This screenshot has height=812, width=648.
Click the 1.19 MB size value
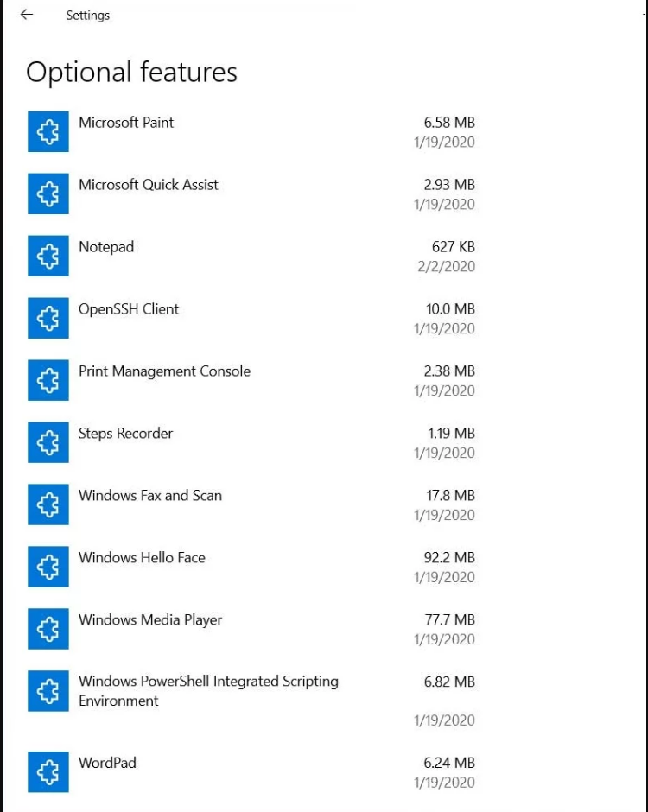(x=451, y=434)
